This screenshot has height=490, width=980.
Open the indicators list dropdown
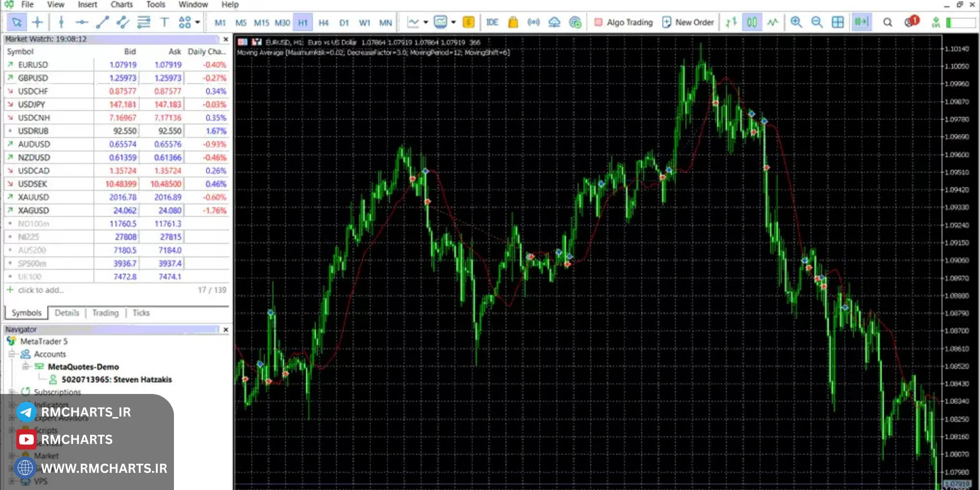click(426, 22)
